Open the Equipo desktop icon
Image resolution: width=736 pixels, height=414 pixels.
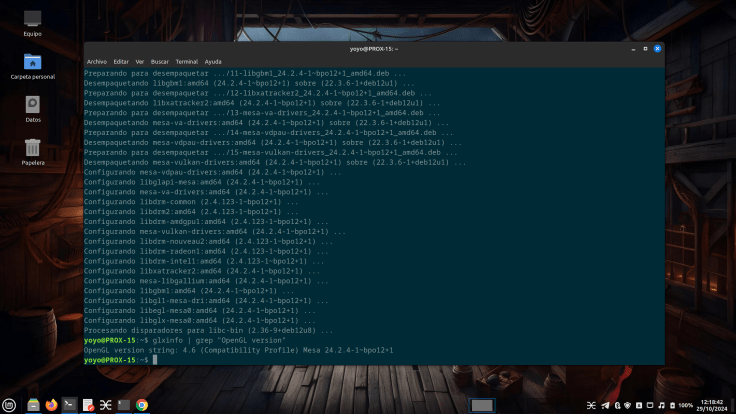pyautogui.click(x=32, y=21)
